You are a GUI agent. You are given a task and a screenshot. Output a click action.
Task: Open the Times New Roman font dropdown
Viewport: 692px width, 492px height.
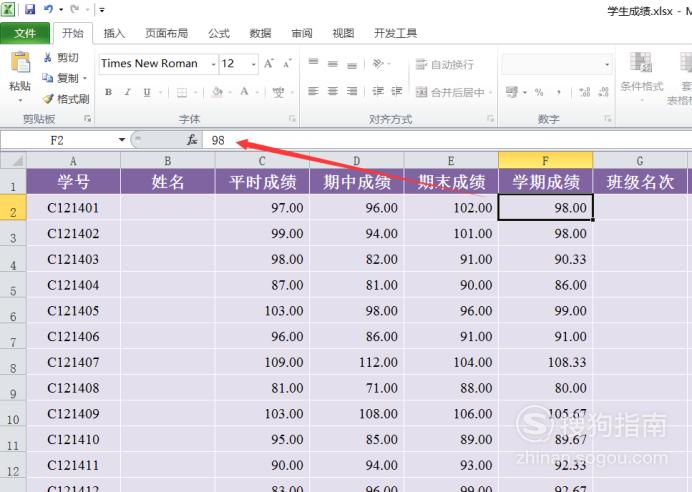coord(214,64)
